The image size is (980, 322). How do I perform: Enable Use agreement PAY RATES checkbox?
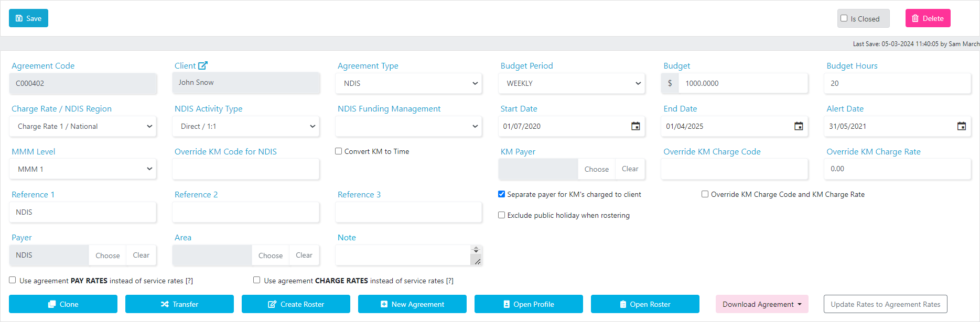click(12, 280)
